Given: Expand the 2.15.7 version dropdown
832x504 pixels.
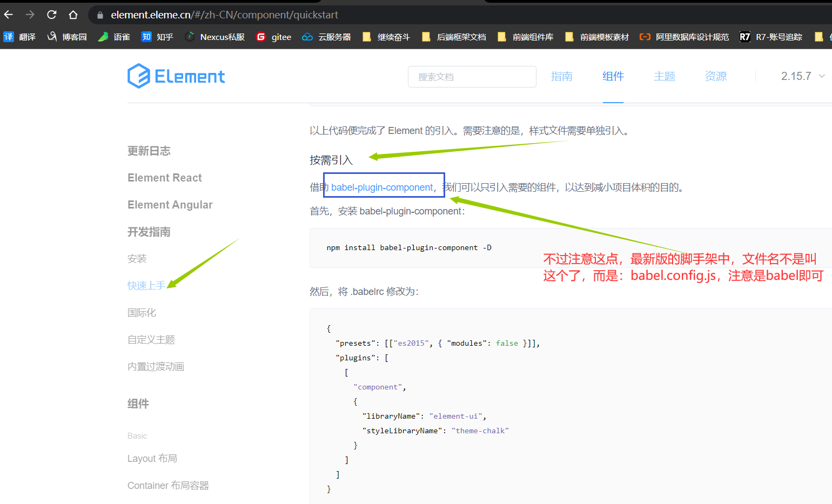Looking at the screenshot, I should tap(803, 76).
